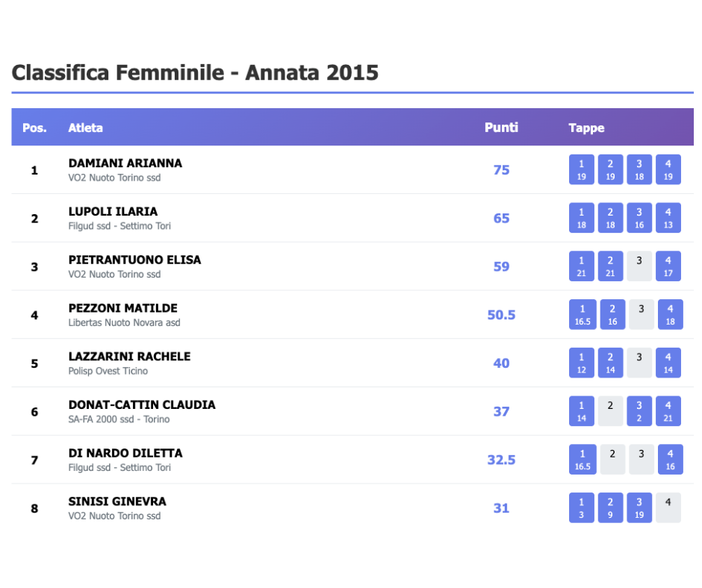Viewport: 702px width, 588px height.
Task: Open athlete DAMIANI ARIANNA's name
Action: 125,163
